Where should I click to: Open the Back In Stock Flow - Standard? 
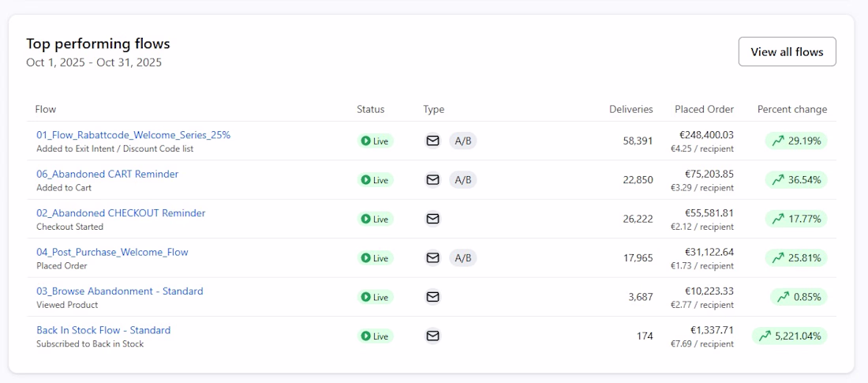click(103, 330)
